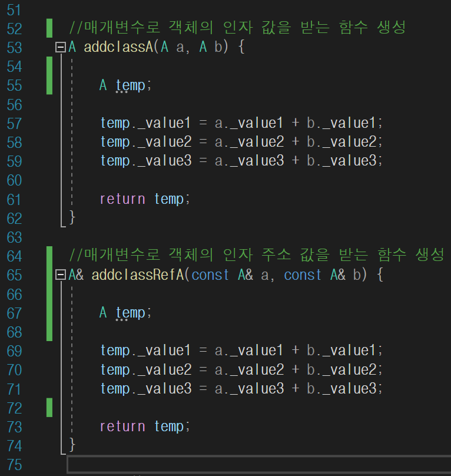Click a._value2 on line 70

click(x=250, y=370)
